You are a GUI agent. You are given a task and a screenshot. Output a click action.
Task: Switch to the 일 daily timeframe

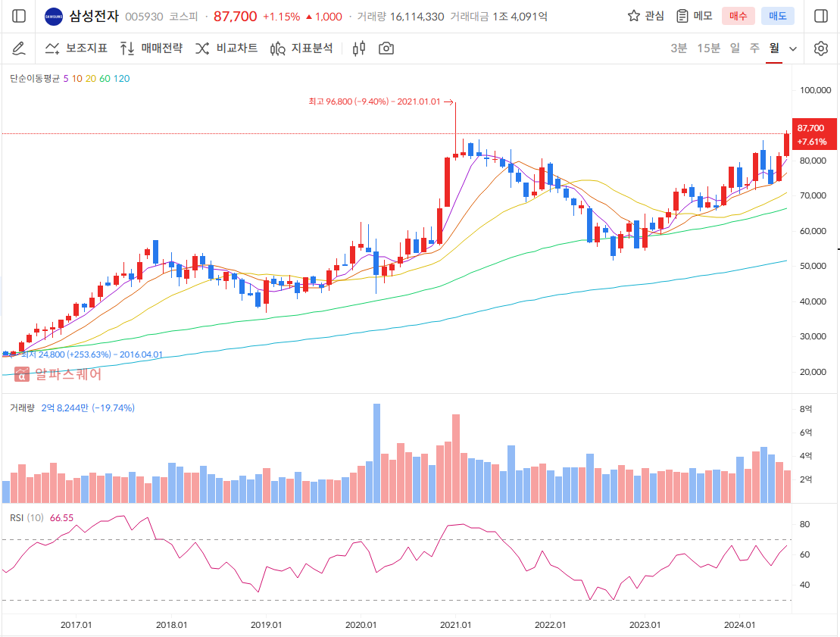click(x=735, y=48)
